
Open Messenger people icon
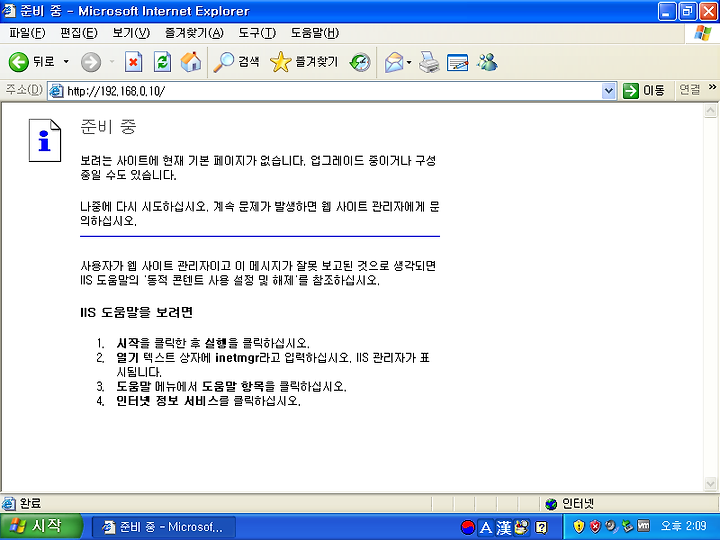point(487,62)
